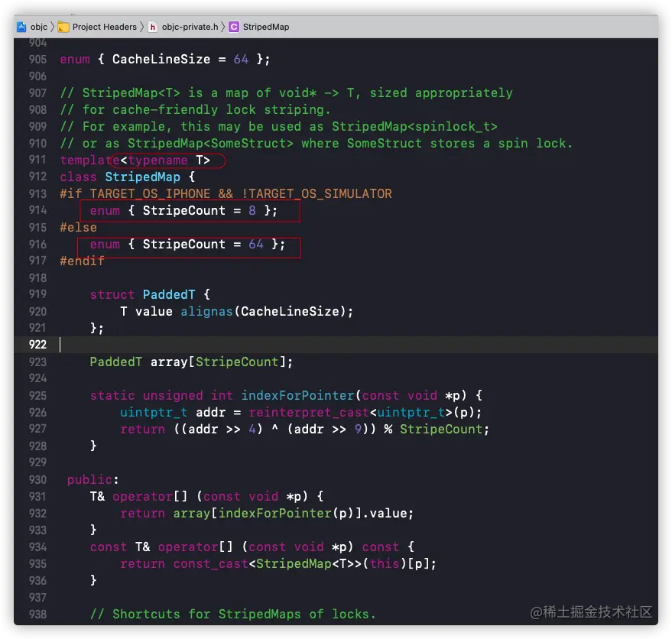Click 'indexForPointer' on line 925

point(297,396)
